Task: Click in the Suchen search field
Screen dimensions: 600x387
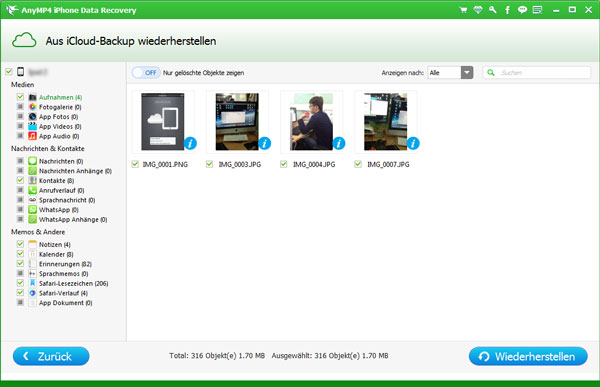Action: pos(536,72)
